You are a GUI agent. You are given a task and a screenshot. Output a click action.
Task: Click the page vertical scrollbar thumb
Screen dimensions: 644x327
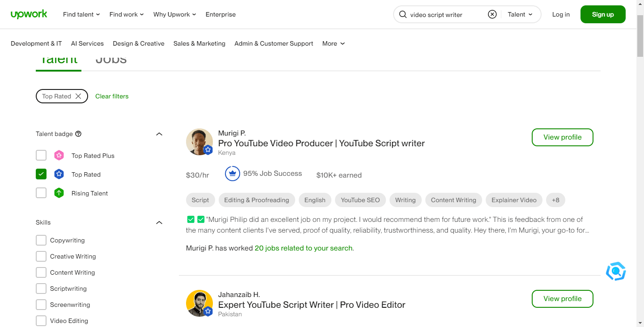[640, 36]
